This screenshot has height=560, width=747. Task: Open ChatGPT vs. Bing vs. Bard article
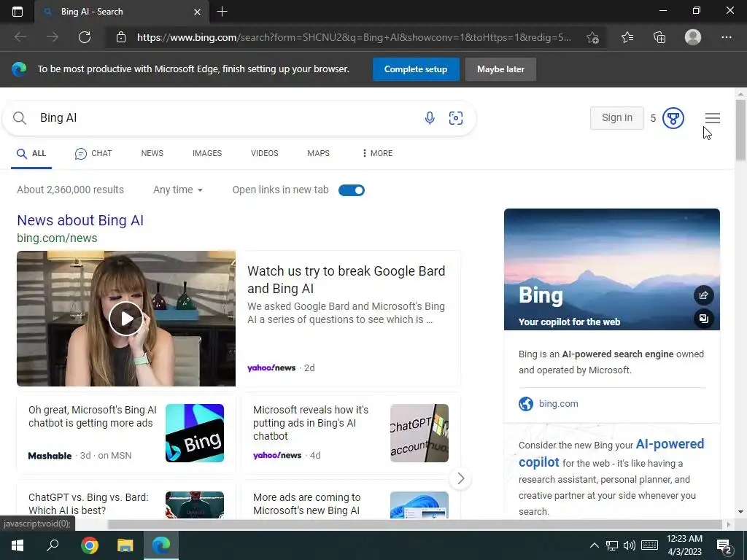[88, 504]
